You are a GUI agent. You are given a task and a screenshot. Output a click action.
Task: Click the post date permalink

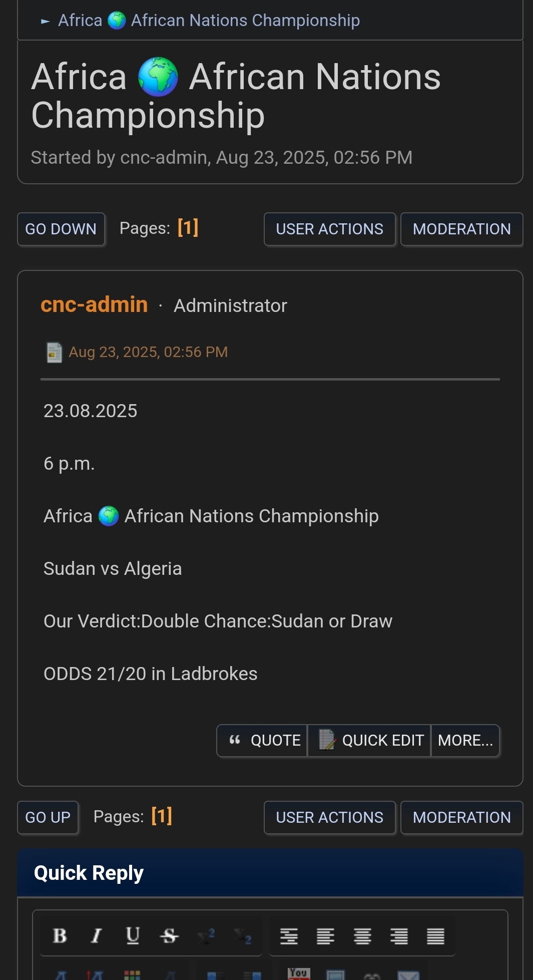pos(148,352)
